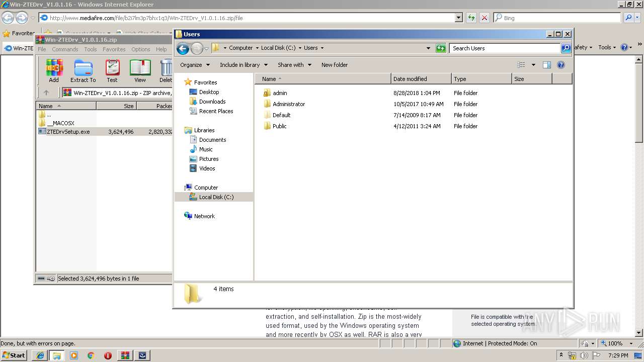Image resolution: width=644 pixels, height=362 pixels.
Task: Open Include in library dropdown
Action: (244, 65)
